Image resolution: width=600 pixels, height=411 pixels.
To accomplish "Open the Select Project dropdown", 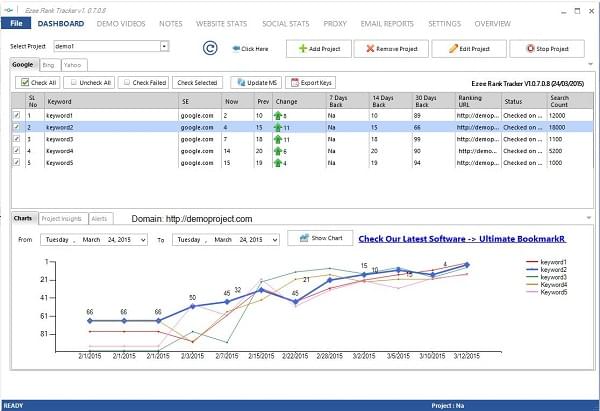I will 164,46.
